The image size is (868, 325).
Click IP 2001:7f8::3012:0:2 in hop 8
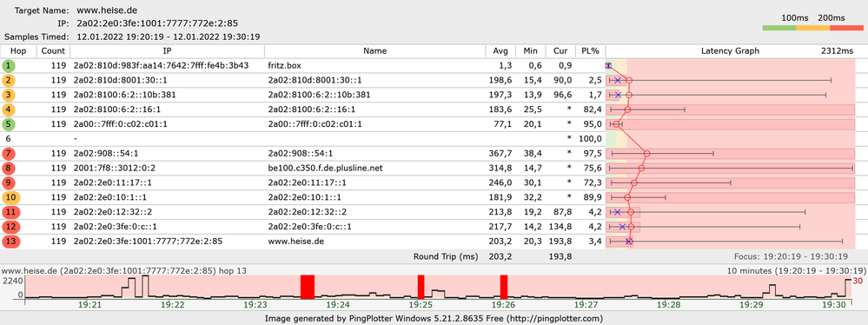click(114, 169)
